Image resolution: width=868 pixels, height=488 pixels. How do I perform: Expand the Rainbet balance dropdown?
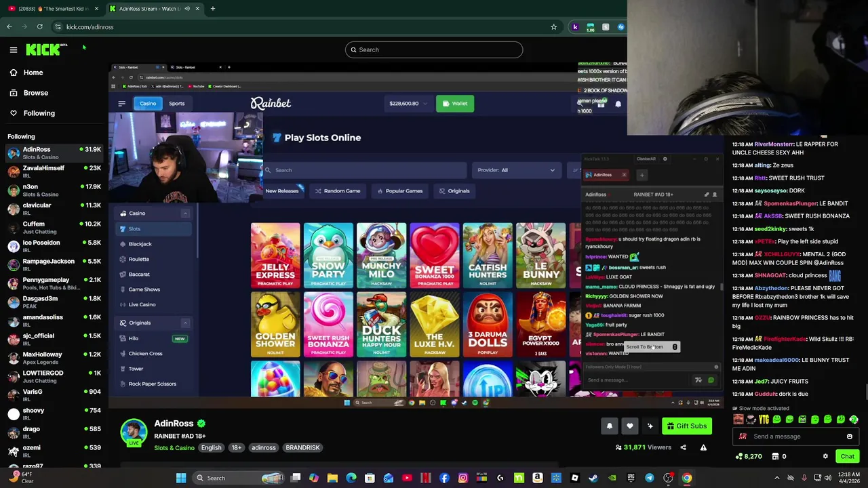pyautogui.click(x=408, y=104)
